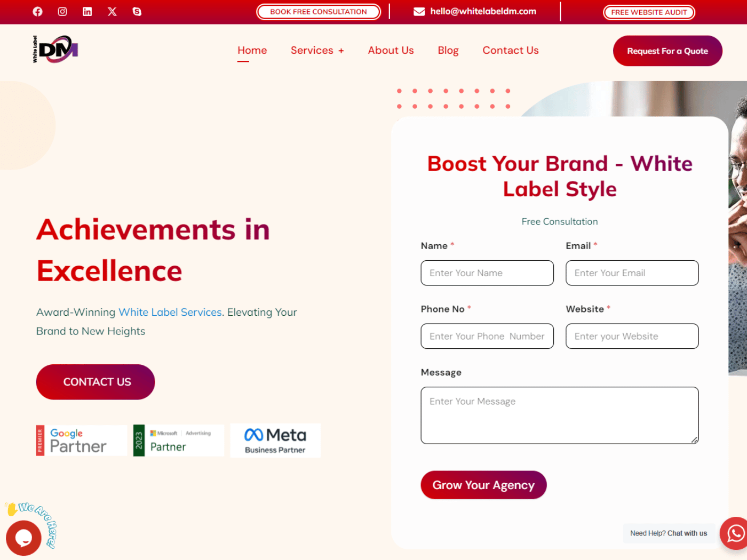
Task: Click the Free Consultation text
Action: click(x=560, y=221)
